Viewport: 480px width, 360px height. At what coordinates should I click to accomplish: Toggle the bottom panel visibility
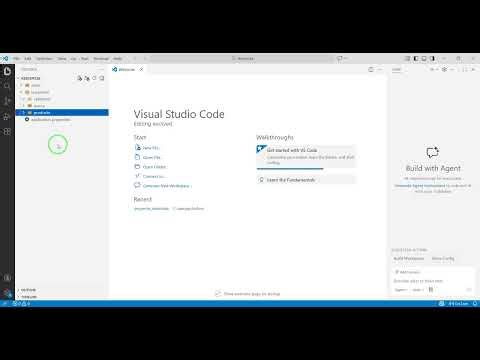[x=424, y=58]
